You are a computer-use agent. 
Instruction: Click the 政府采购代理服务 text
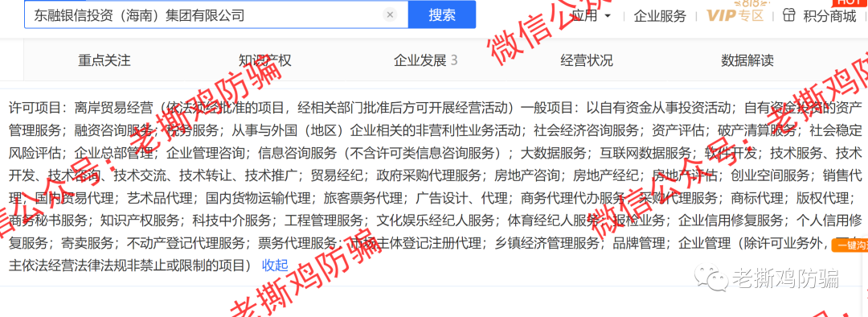pyautogui.click(x=428, y=176)
